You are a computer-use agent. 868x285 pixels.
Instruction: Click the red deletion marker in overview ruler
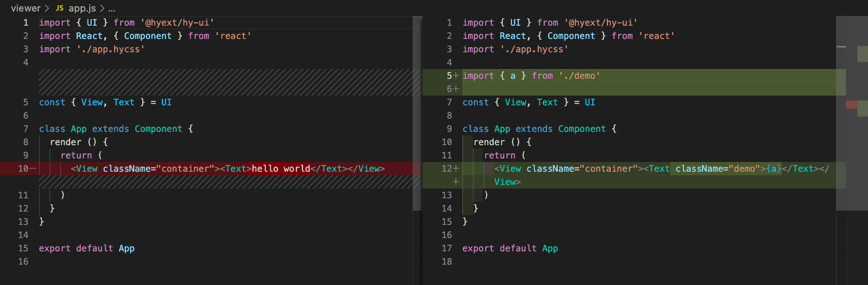tap(851, 105)
